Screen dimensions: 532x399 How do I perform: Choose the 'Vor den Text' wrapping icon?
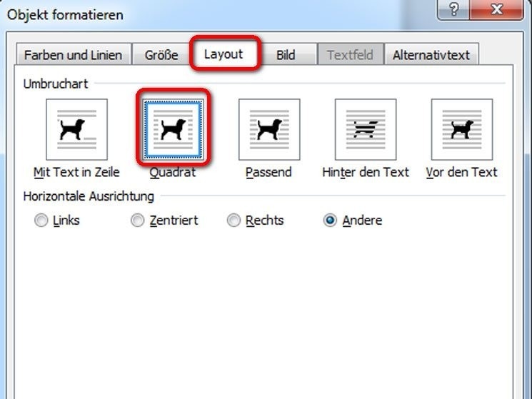click(462, 129)
